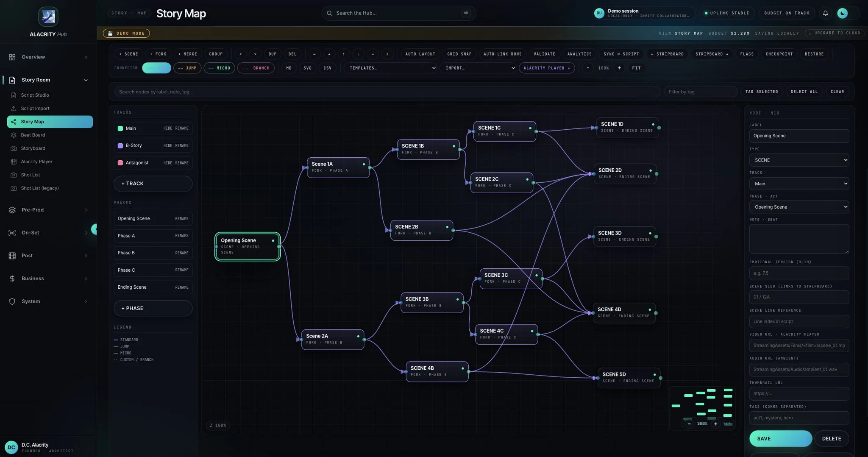
Task: Expand the Overview section chevron
Action: (86, 57)
